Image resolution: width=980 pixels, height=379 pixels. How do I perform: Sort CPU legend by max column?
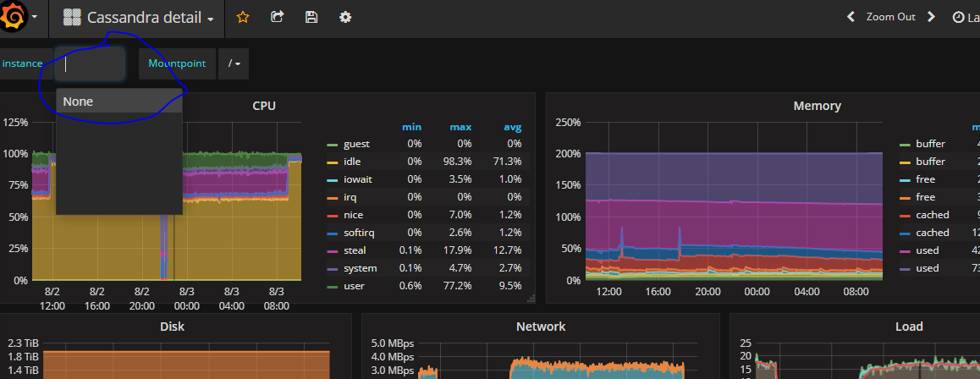[460, 128]
